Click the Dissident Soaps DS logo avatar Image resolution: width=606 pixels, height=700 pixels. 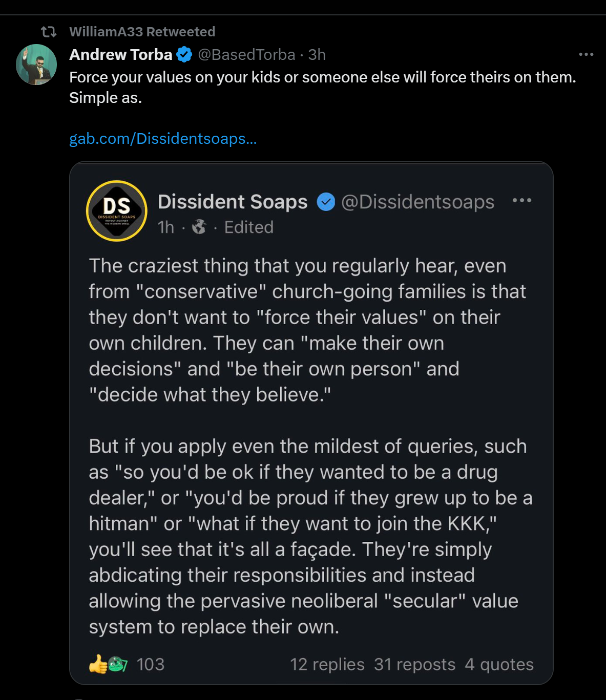pos(117,210)
